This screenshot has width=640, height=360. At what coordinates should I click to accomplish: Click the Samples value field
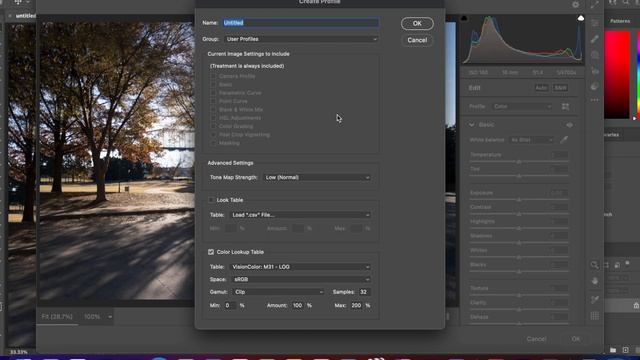pyautogui.click(x=364, y=292)
